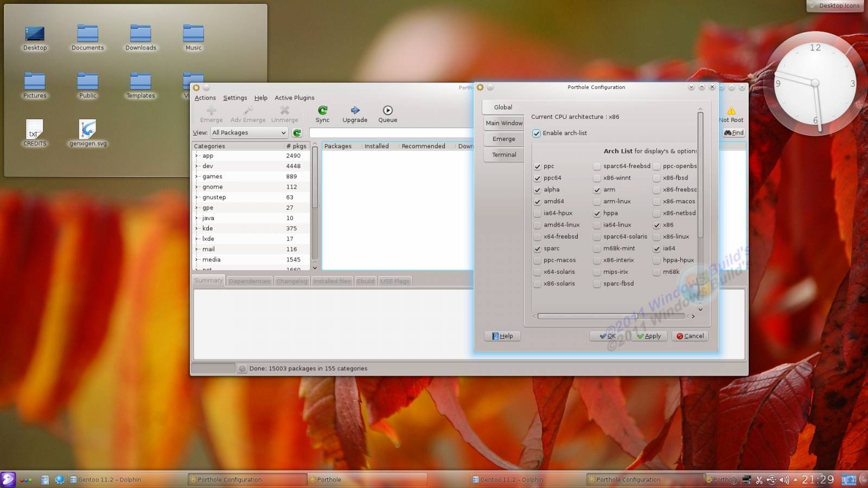Open the KDE application launcher
868x488 pixels.
click(x=8, y=479)
